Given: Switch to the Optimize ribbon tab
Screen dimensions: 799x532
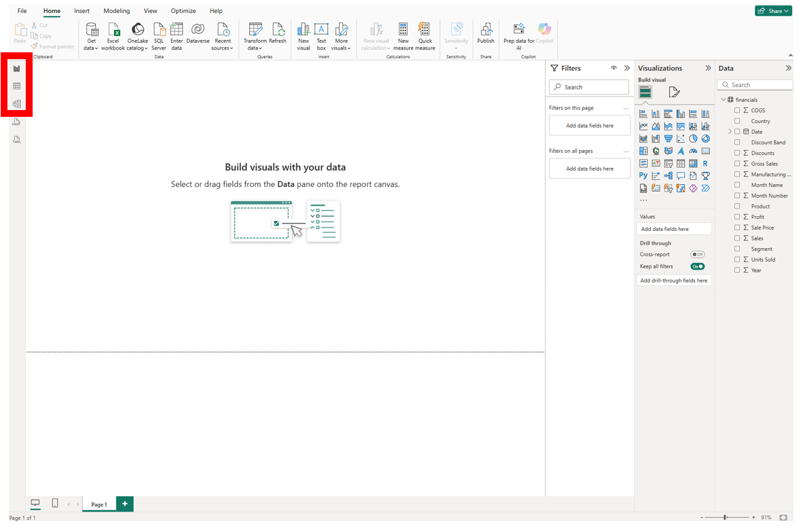Looking at the screenshot, I should click(183, 11).
